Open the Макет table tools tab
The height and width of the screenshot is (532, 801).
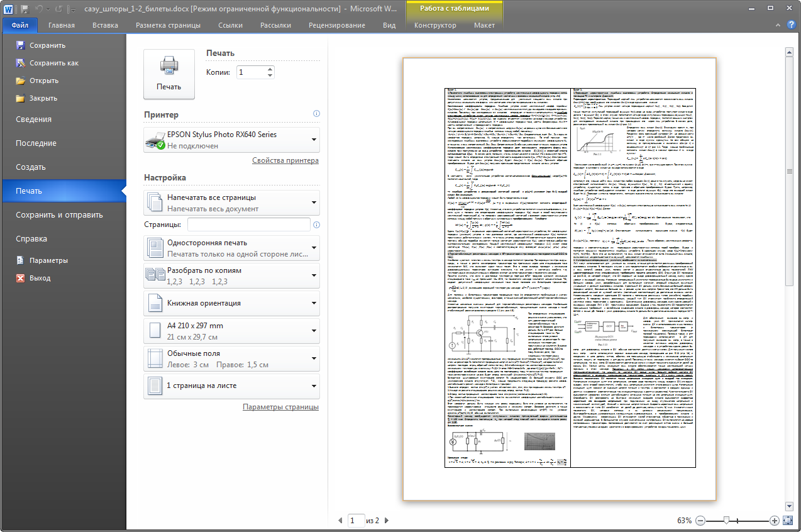click(x=484, y=25)
